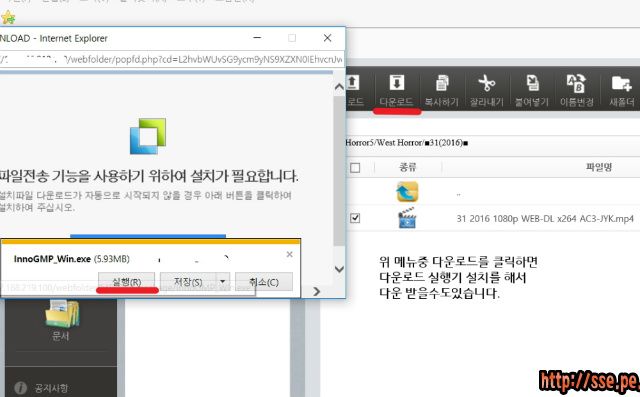The height and width of the screenshot is (397, 640).
Task: Click the InnoGMP_Win.exe file name text
Action: pos(52,259)
